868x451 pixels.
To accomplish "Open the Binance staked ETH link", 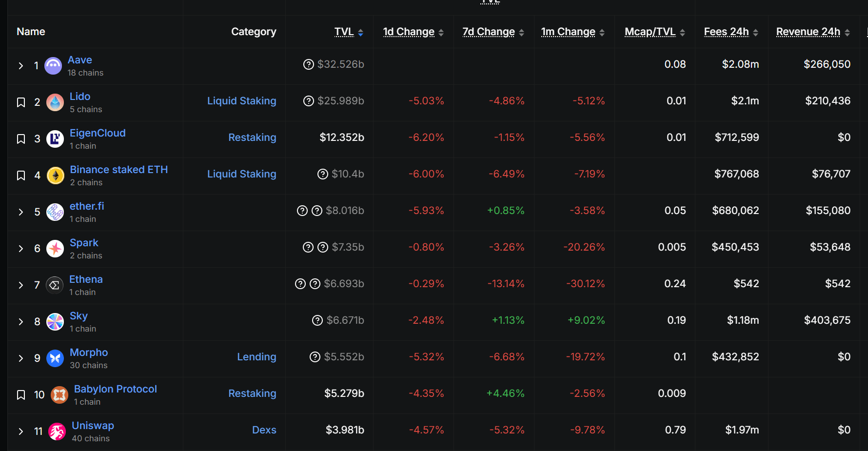I will tap(119, 170).
